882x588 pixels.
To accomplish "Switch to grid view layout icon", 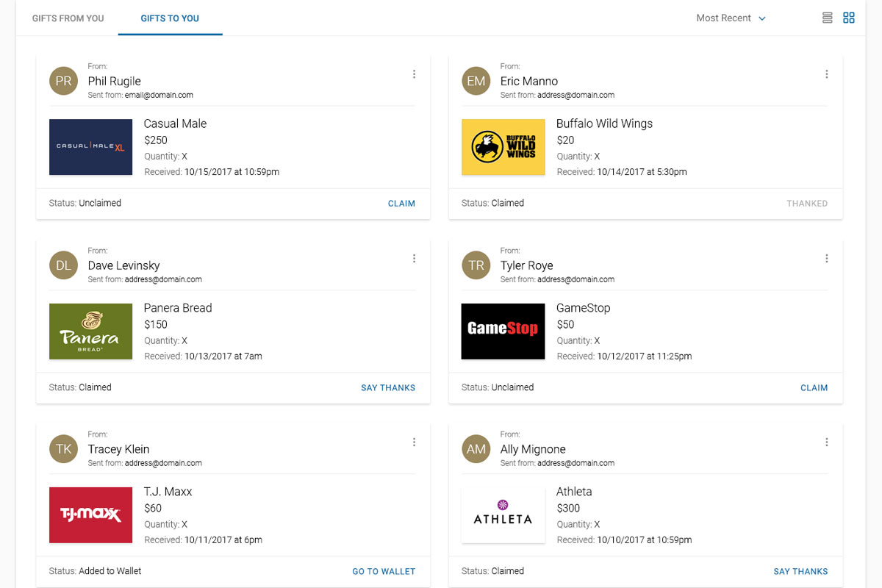I will point(849,18).
